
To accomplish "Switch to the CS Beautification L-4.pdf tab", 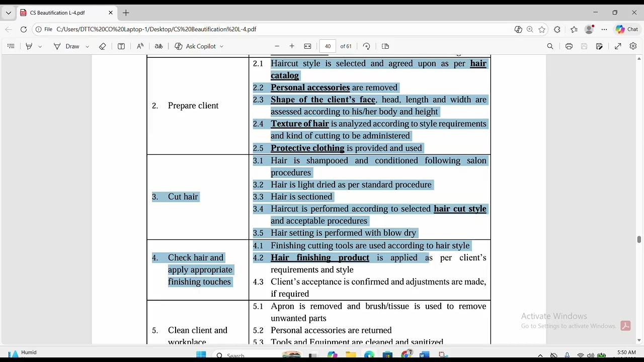I will click(x=67, y=13).
